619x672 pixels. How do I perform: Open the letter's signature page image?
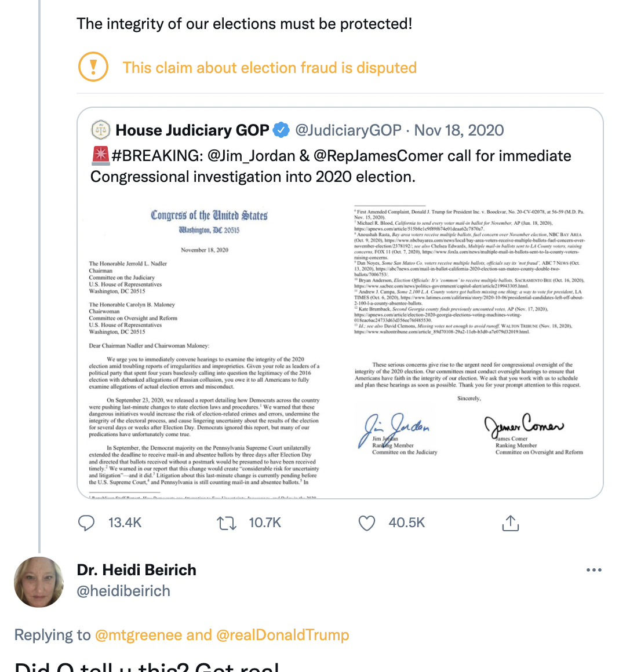pos(469,348)
